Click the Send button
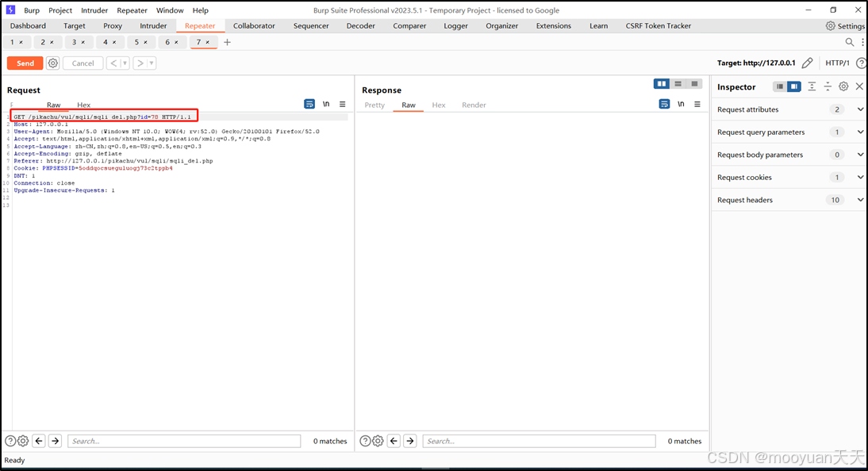Image resolution: width=868 pixels, height=471 pixels. point(25,63)
